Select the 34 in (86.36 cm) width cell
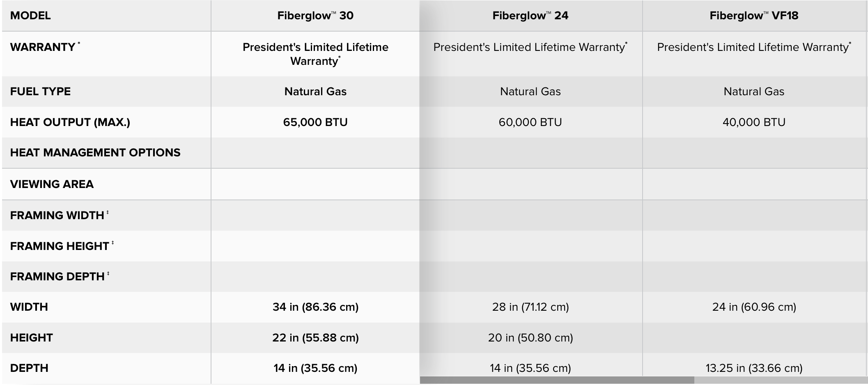868x385 pixels. (315, 307)
